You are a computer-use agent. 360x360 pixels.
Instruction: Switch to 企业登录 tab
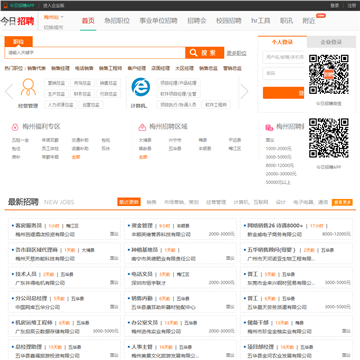click(x=331, y=42)
